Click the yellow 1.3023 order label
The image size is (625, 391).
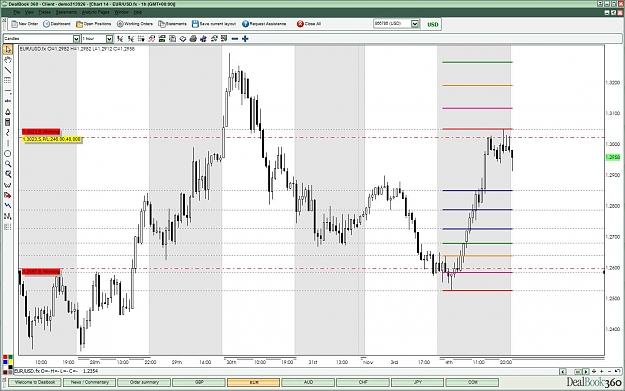[x=52, y=139]
